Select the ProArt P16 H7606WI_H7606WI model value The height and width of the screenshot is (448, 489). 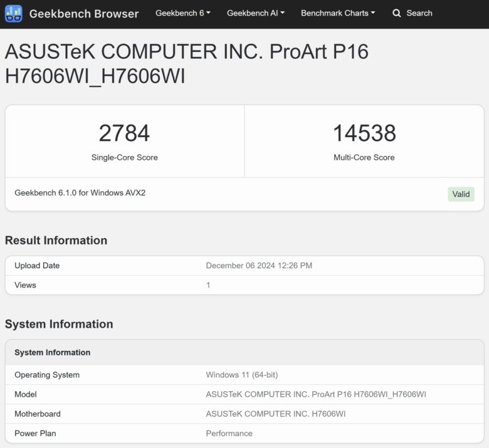click(316, 394)
